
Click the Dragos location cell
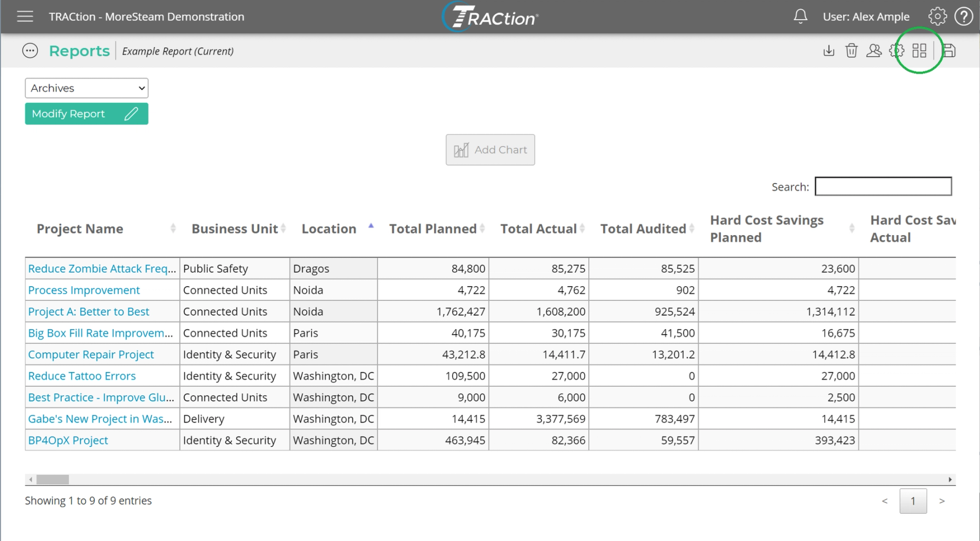pyautogui.click(x=334, y=269)
